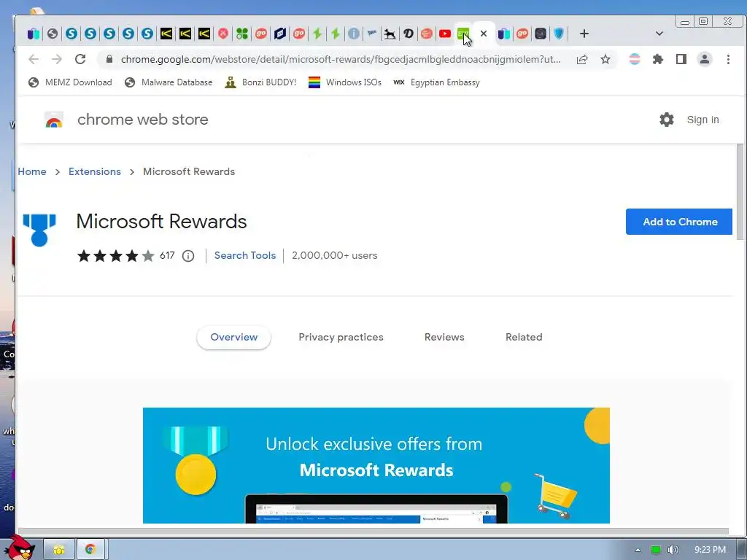Show hidden system tray icons
Viewport: 747px width, 560px height.
coord(638,550)
